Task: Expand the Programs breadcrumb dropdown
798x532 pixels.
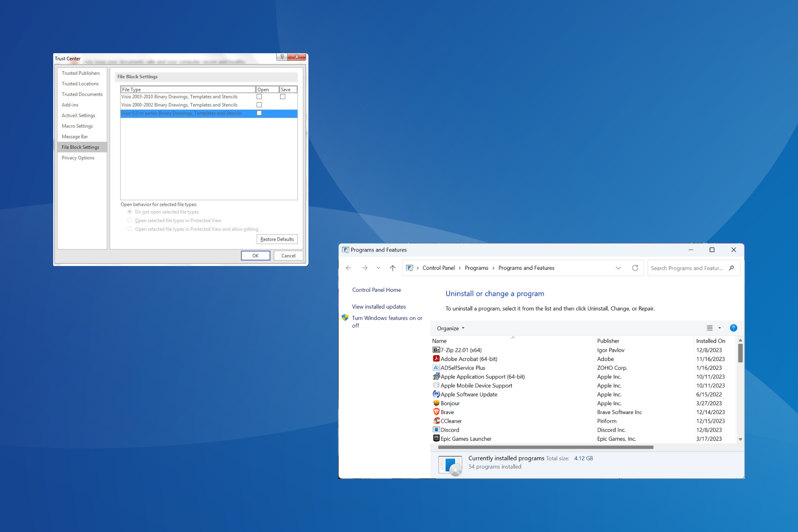Action: [x=494, y=268]
